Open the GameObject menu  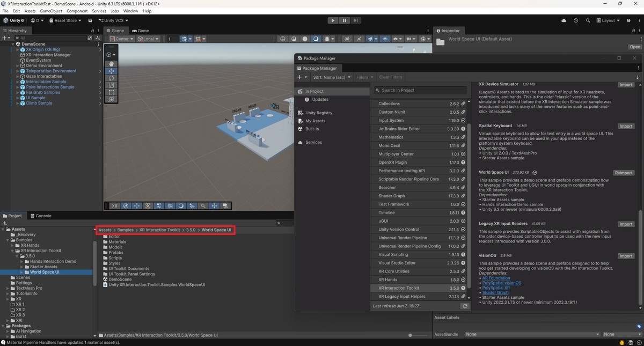pyautogui.click(x=51, y=11)
